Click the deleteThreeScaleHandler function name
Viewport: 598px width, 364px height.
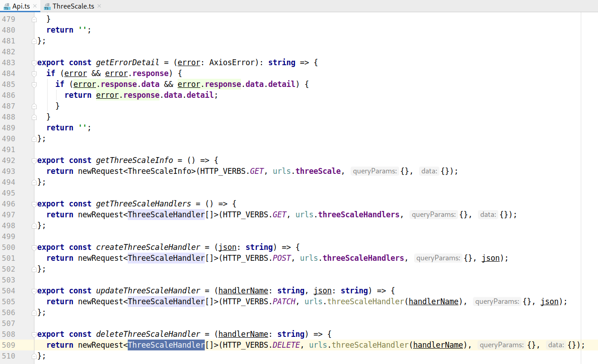[x=148, y=334]
